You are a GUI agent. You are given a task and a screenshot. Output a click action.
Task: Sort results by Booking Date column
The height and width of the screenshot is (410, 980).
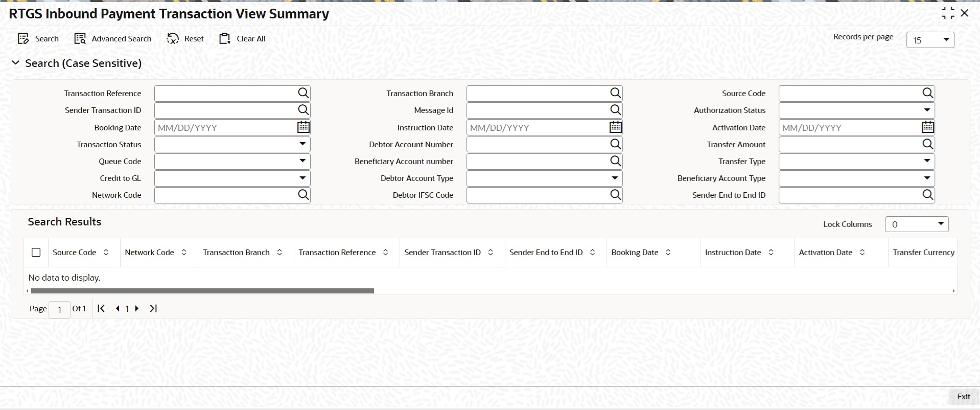click(668, 253)
